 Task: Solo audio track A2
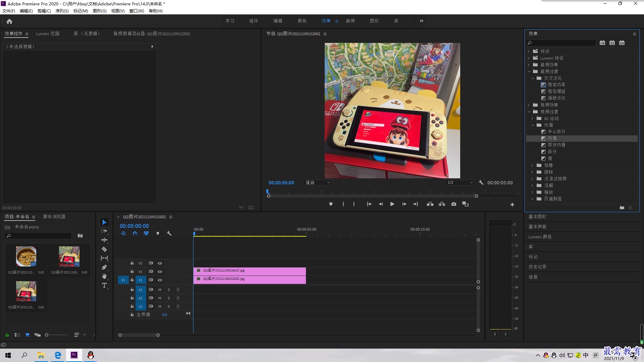[169, 298]
